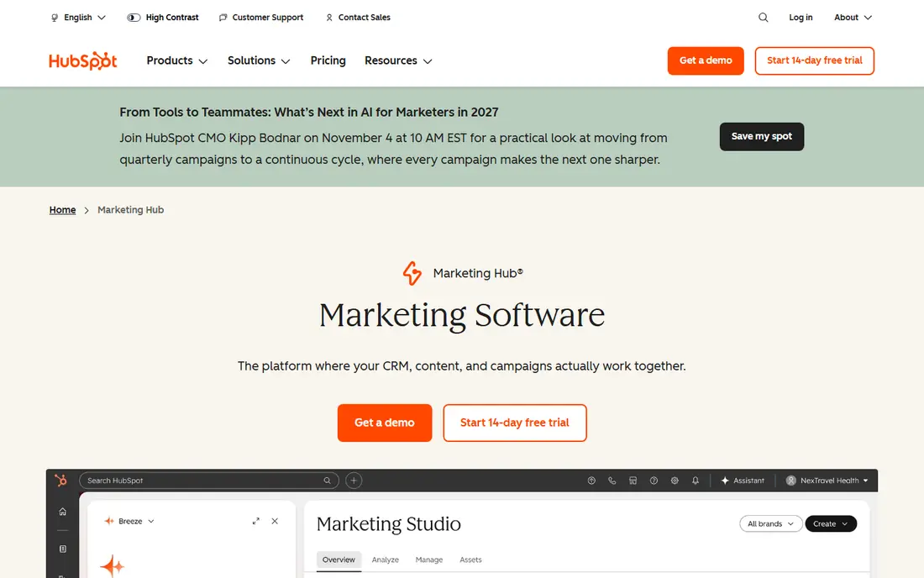Open the English language dropdown

(x=78, y=18)
